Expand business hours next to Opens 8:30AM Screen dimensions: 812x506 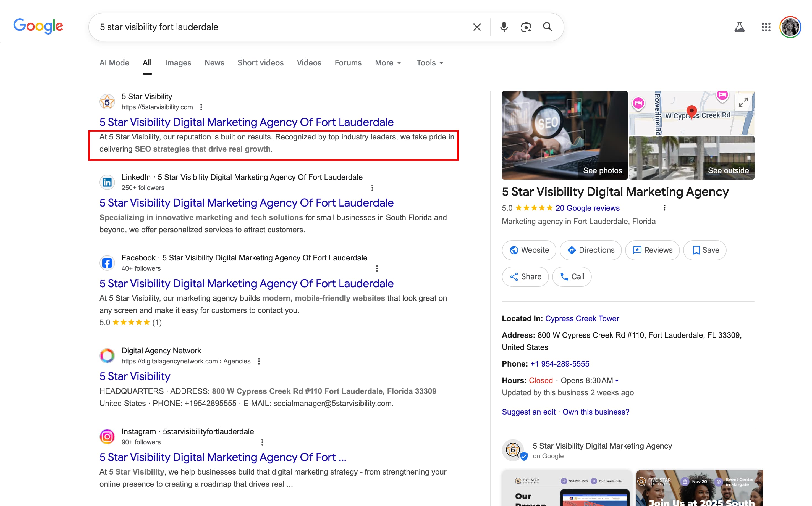point(617,381)
